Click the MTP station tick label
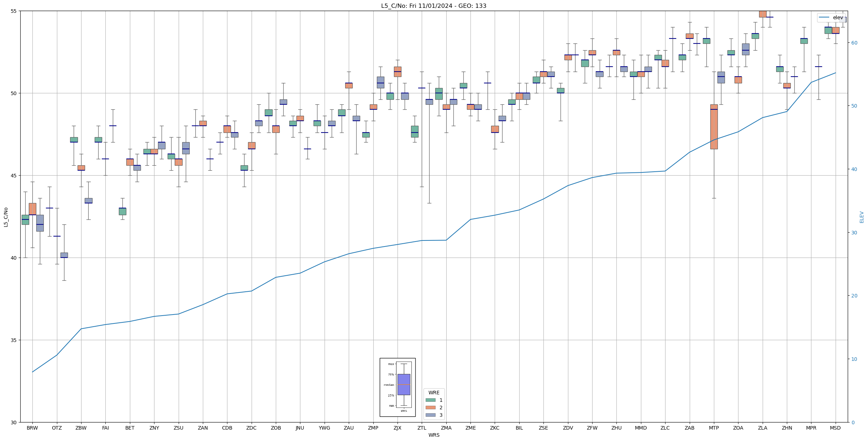Image resolution: width=868 pixels, height=441 pixels. pos(714,428)
